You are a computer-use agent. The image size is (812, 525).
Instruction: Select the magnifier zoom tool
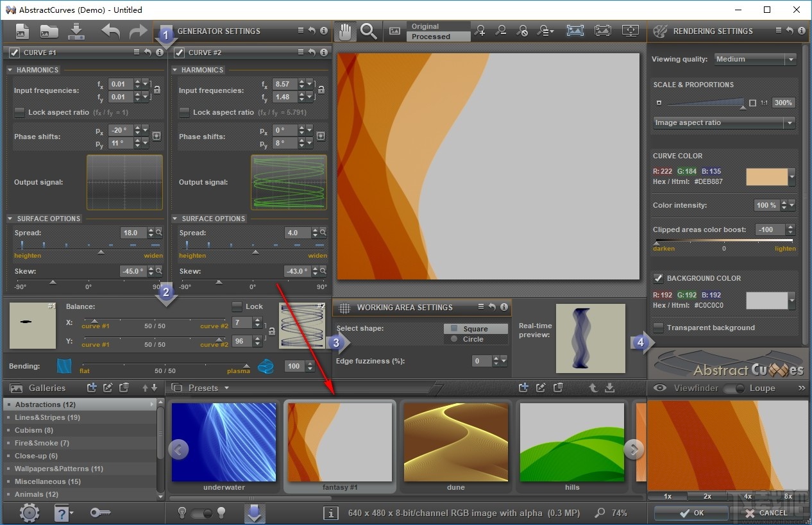pyautogui.click(x=368, y=31)
